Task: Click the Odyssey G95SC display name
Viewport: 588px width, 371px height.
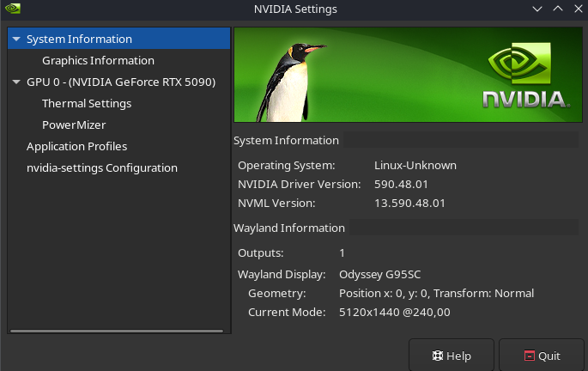Action: point(380,275)
